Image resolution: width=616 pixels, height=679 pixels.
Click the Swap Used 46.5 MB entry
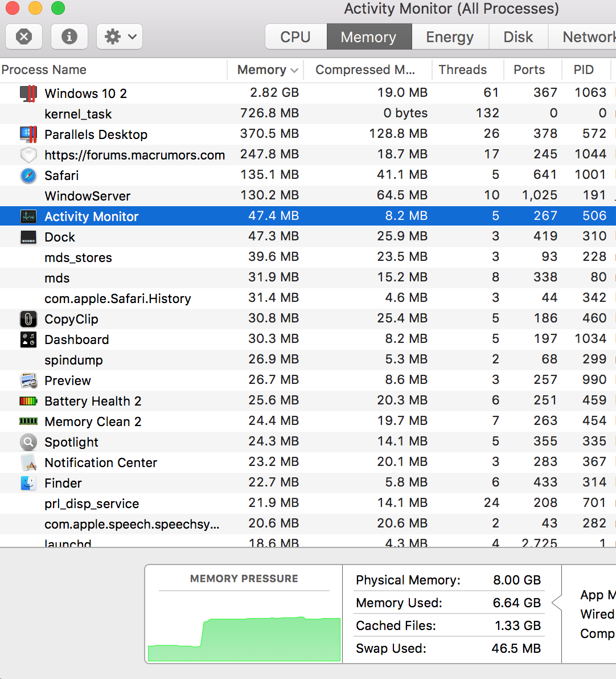coord(449,649)
